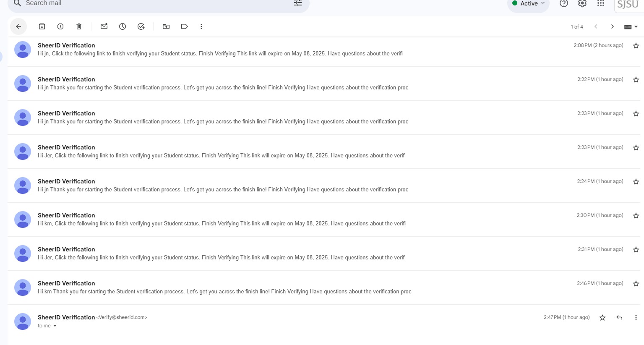Screen dimensions: 644x345
Task: Snooze this conversation
Action: click(123, 26)
